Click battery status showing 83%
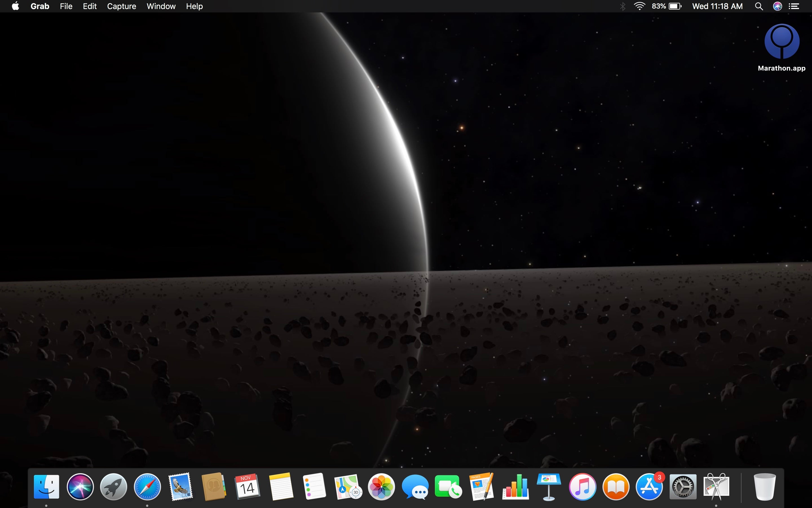Image resolution: width=812 pixels, height=508 pixels. pos(667,6)
